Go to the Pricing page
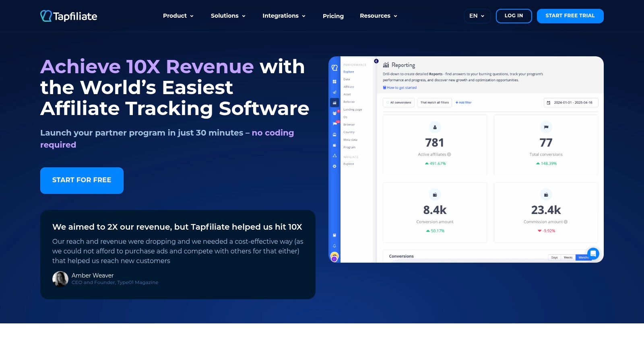The image size is (644, 362). tap(333, 16)
